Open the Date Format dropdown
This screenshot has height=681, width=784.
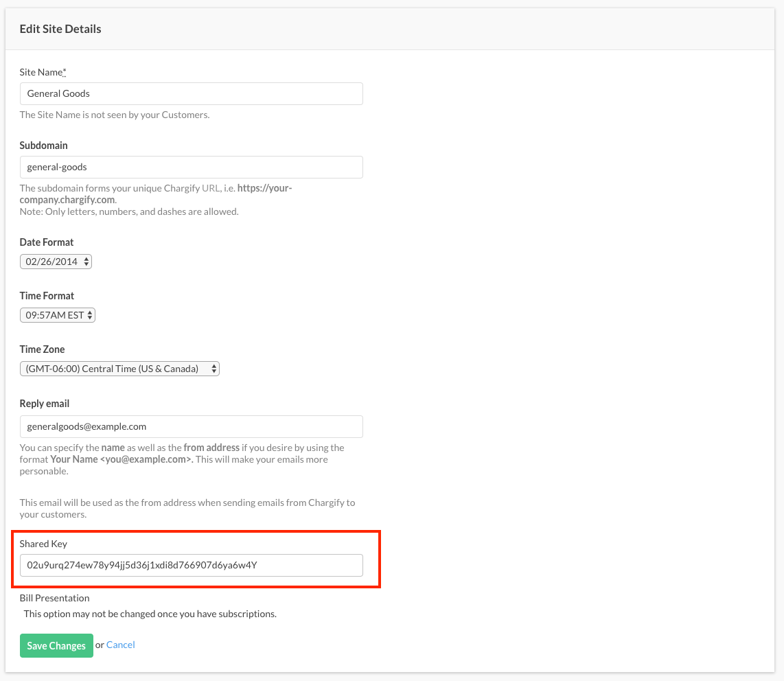[x=56, y=262]
